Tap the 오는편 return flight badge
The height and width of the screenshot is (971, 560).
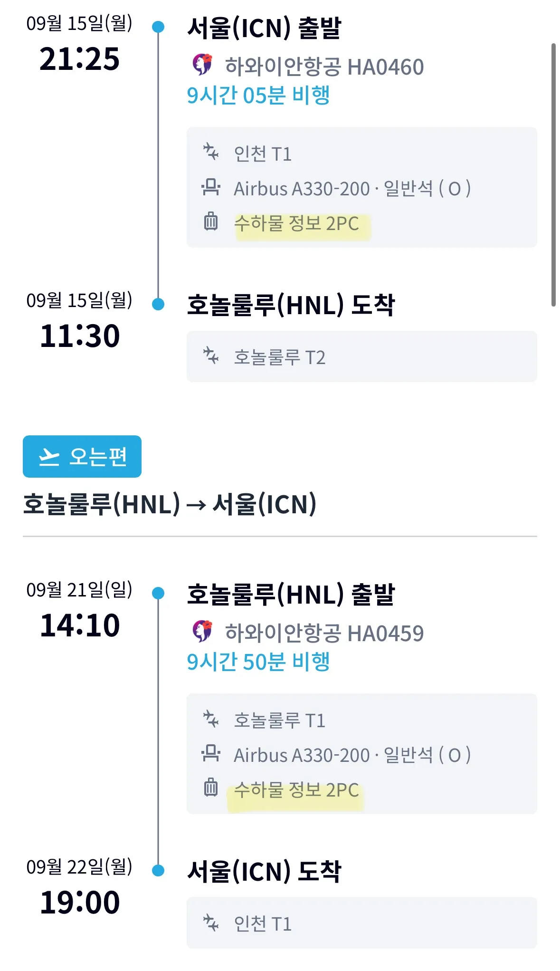[x=82, y=456]
